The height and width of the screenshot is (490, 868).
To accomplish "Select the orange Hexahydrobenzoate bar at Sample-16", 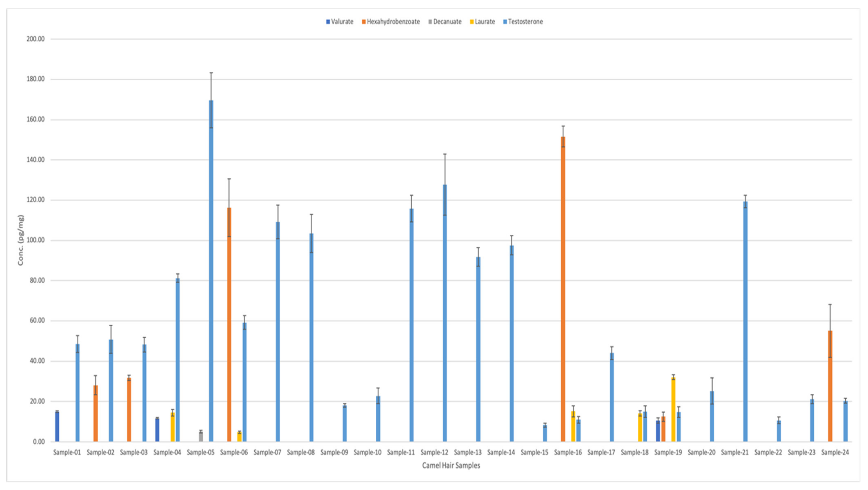I will pyautogui.click(x=563, y=290).
